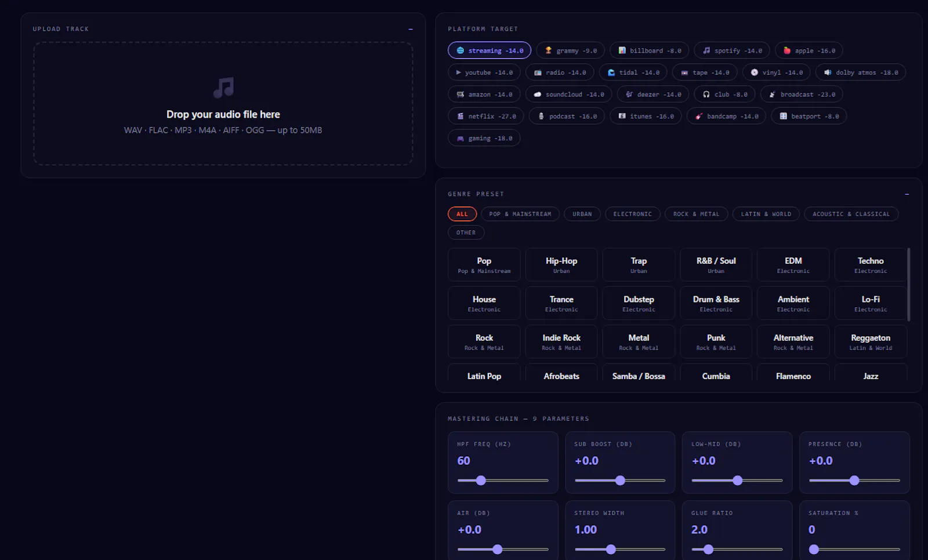Click the genre list scrollbar

point(909,284)
